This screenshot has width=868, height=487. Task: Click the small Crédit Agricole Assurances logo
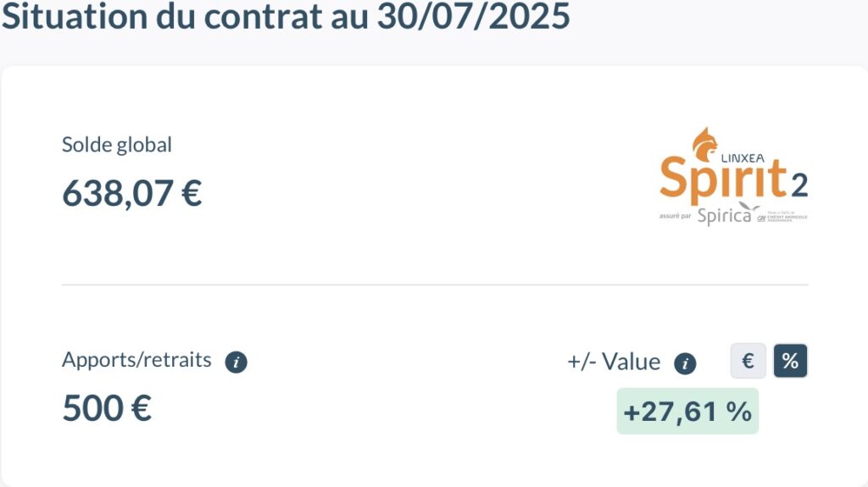click(x=782, y=217)
